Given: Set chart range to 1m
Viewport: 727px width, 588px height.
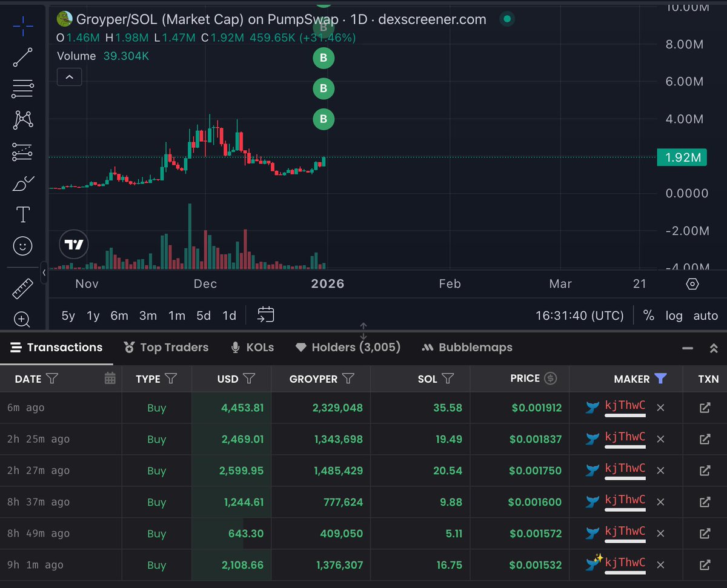Looking at the screenshot, I should pos(176,315).
